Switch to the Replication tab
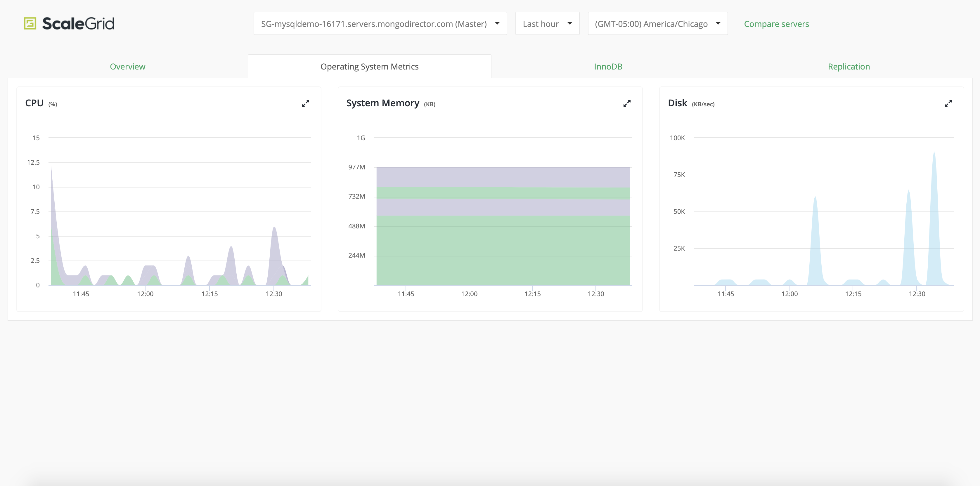The width and height of the screenshot is (980, 486). click(x=849, y=67)
